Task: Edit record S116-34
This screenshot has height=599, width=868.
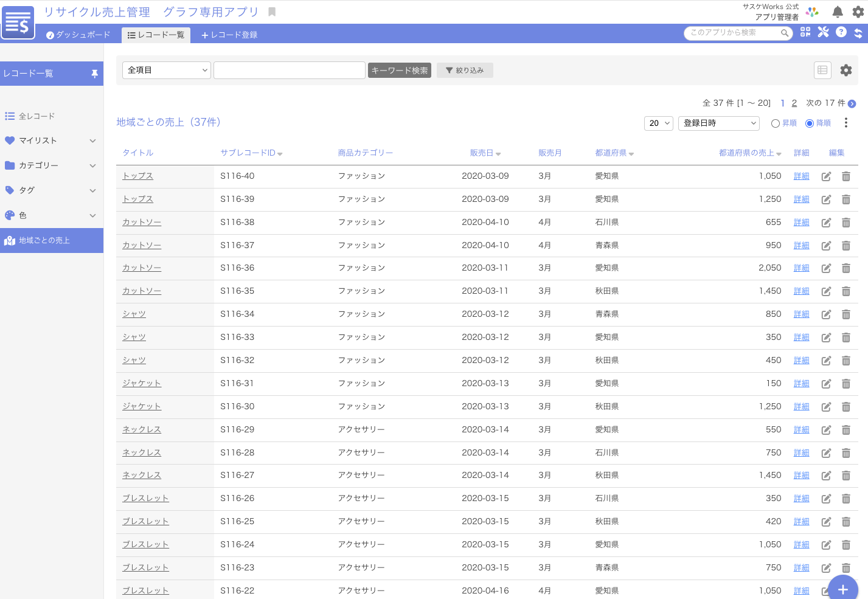Action: (826, 314)
